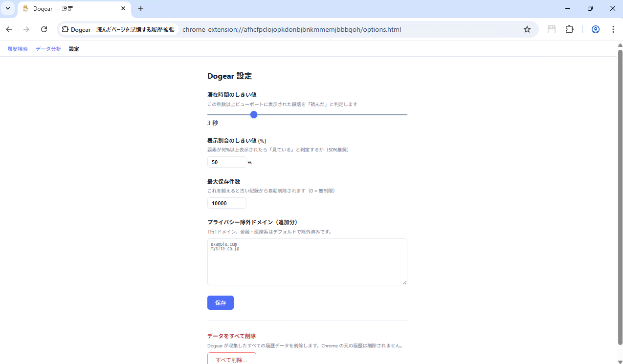Click the scrollbar up arrow
The height and width of the screenshot is (364, 623).
[620, 44]
